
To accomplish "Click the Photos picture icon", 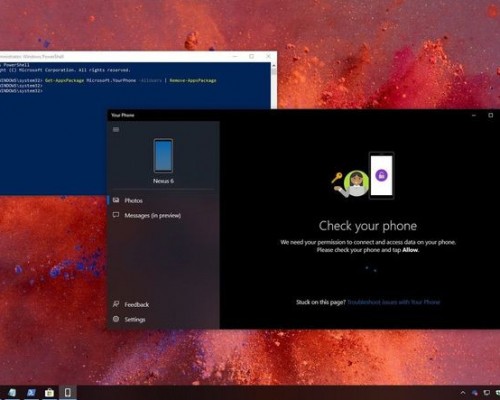I will click(x=116, y=200).
